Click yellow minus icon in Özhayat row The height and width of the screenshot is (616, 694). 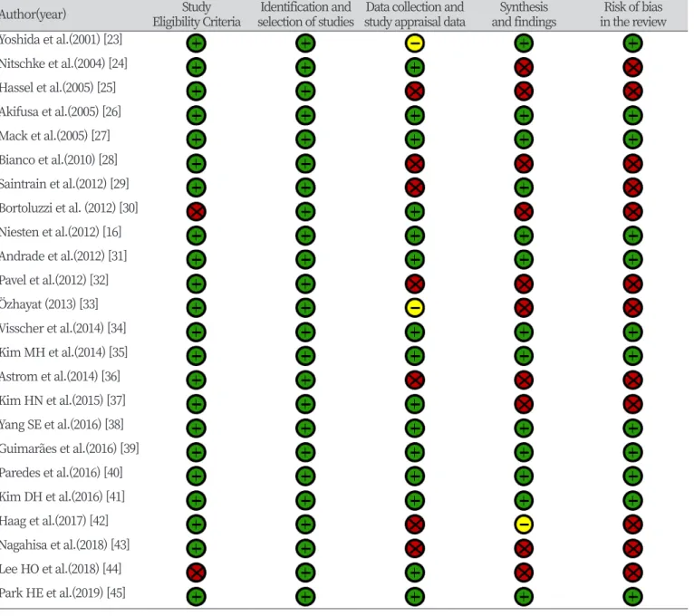coord(415,308)
